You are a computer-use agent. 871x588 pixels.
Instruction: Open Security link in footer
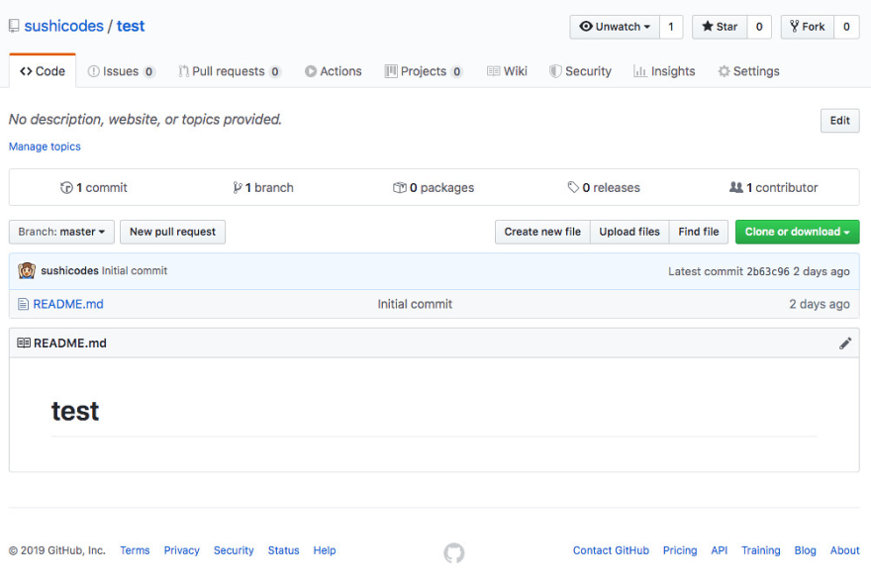(234, 550)
